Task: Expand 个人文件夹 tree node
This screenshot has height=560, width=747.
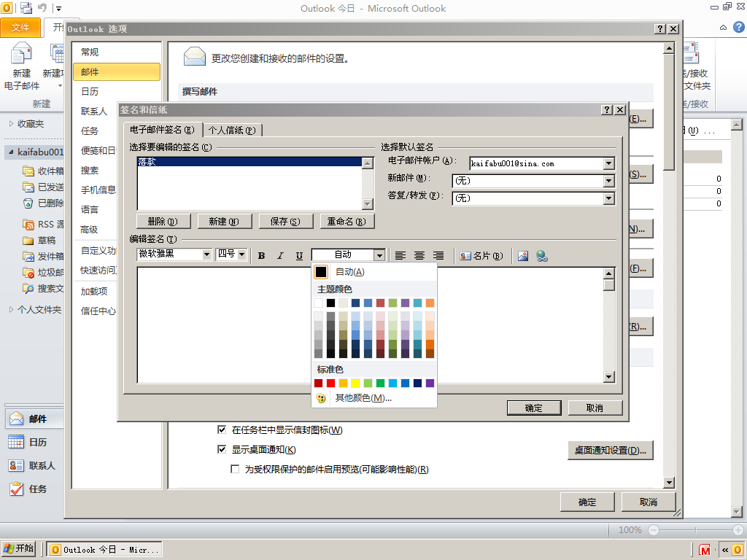Action: pos(12,309)
